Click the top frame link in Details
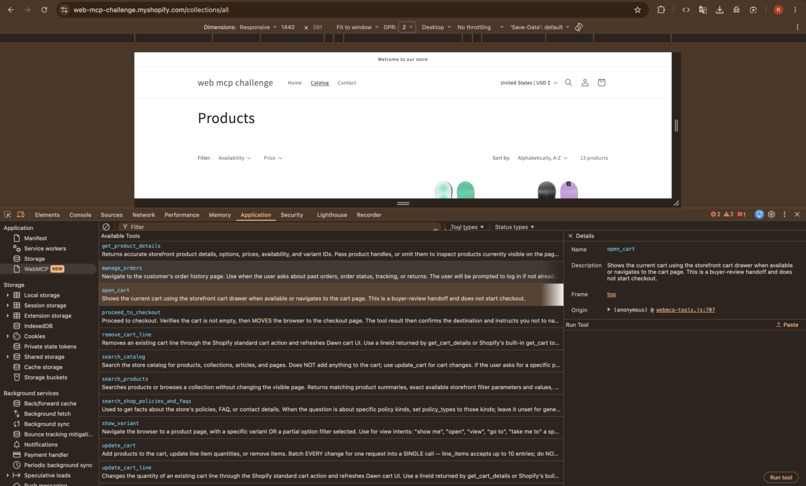The height and width of the screenshot is (486, 806). 611,294
